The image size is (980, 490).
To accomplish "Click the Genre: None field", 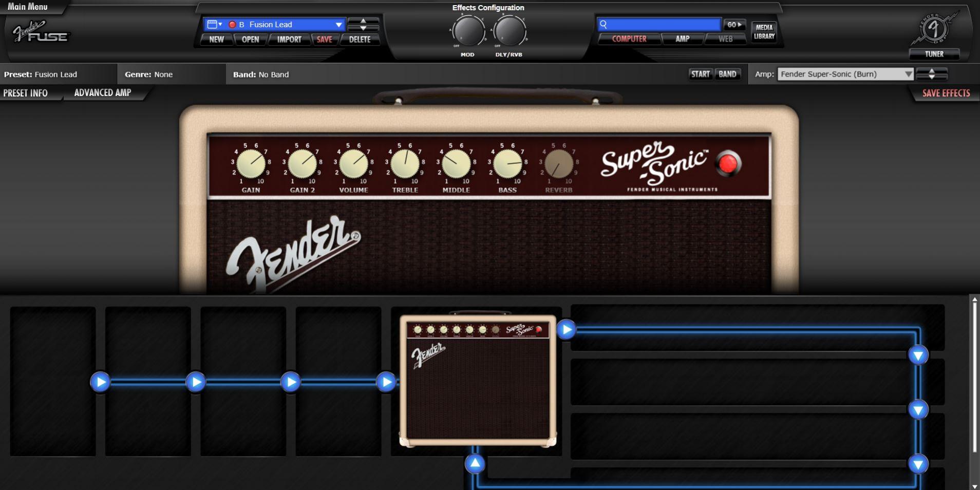I will click(149, 74).
